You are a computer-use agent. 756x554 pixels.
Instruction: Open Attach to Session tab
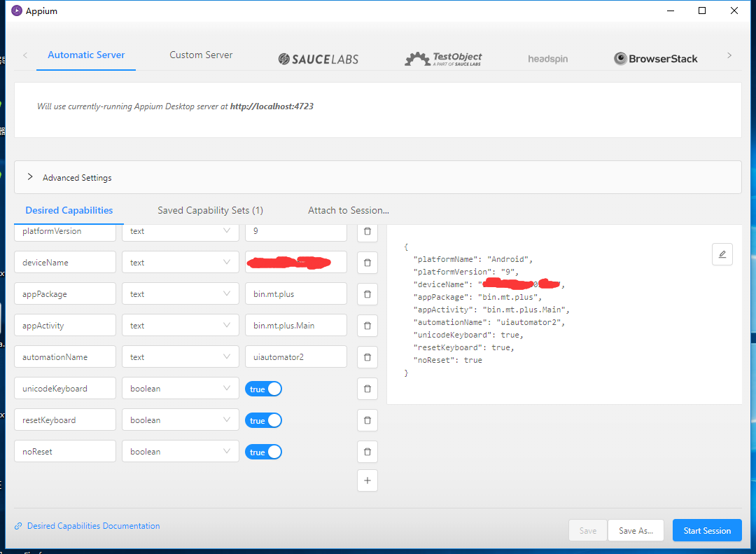click(x=349, y=210)
